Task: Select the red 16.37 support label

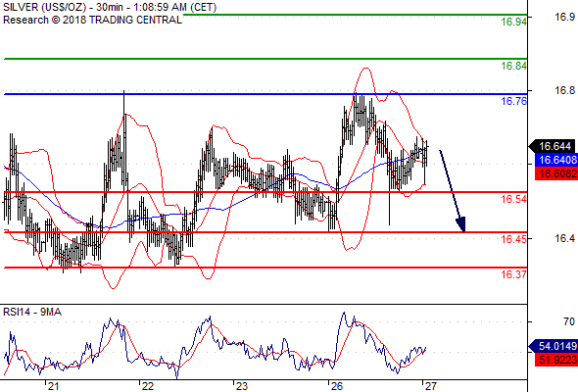Action: point(514,274)
